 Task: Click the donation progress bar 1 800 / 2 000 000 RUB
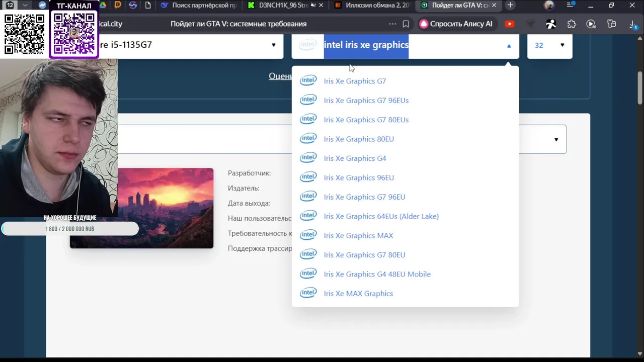coord(70,229)
